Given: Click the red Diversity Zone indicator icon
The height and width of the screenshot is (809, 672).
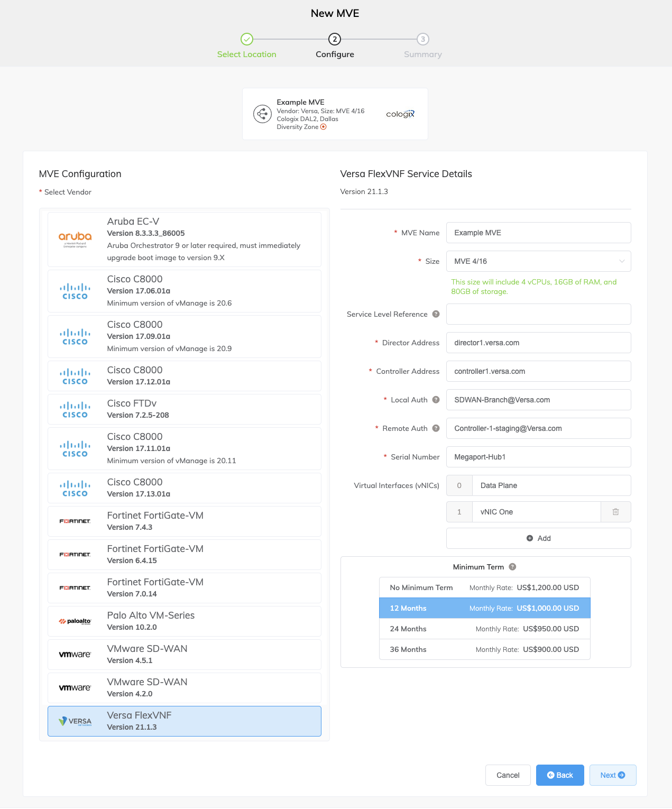Looking at the screenshot, I should (x=324, y=127).
